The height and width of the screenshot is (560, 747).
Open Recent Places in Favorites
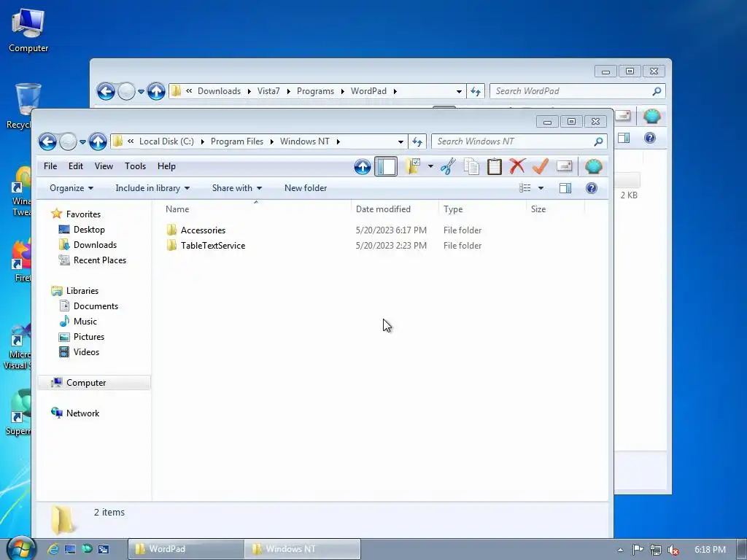(x=99, y=260)
